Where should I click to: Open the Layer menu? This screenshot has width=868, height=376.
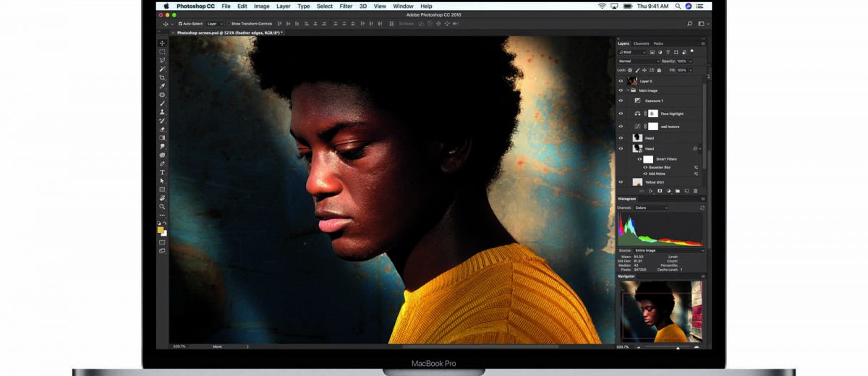[x=284, y=6]
